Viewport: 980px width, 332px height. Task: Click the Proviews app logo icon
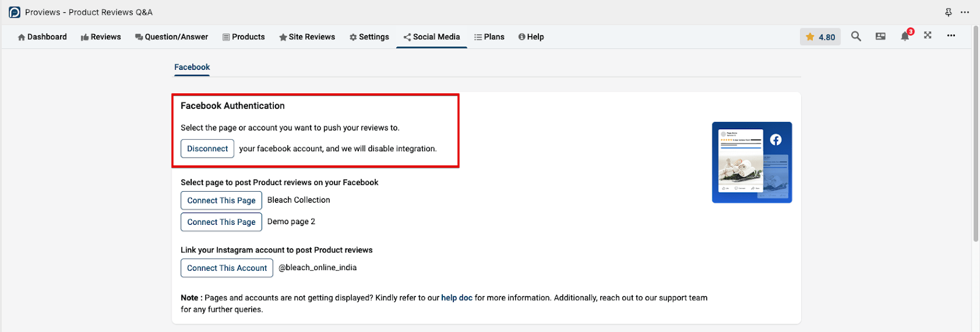coord(15,12)
